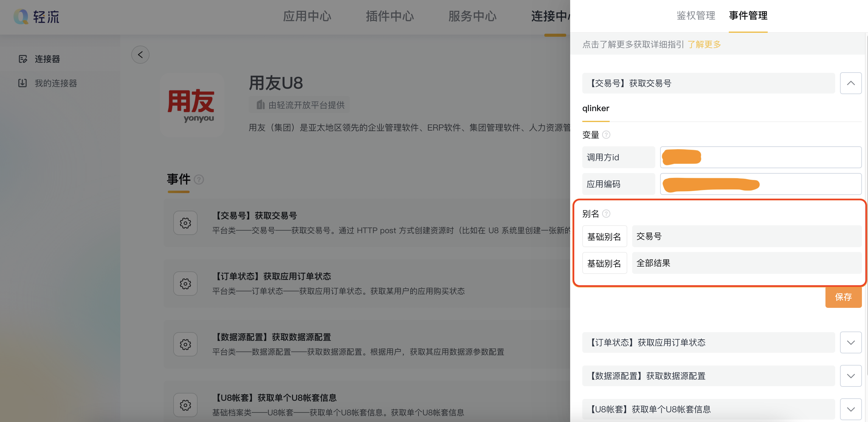
Task: Click the 【U8帐套】获取单个U8帐套信息 event title
Action: tap(274, 398)
